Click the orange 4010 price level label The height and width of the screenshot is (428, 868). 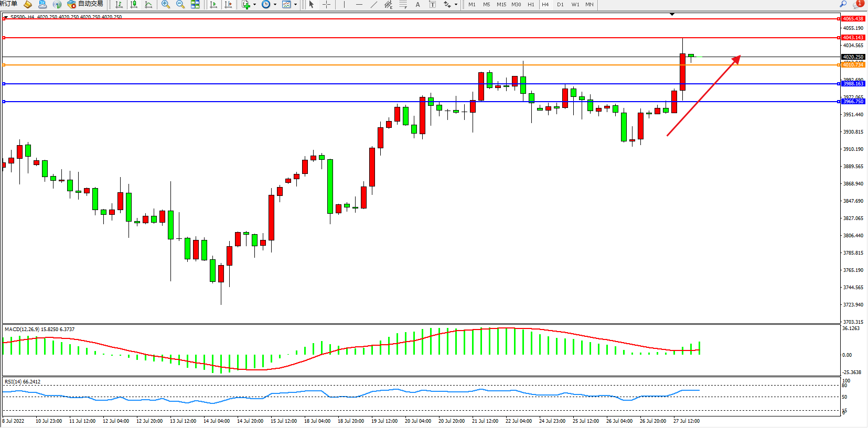(x=853, y=65)
